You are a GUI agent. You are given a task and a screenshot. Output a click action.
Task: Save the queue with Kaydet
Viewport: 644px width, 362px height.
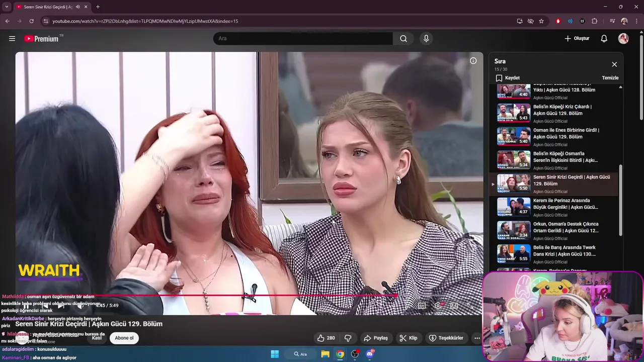click(x=508, y=78)
